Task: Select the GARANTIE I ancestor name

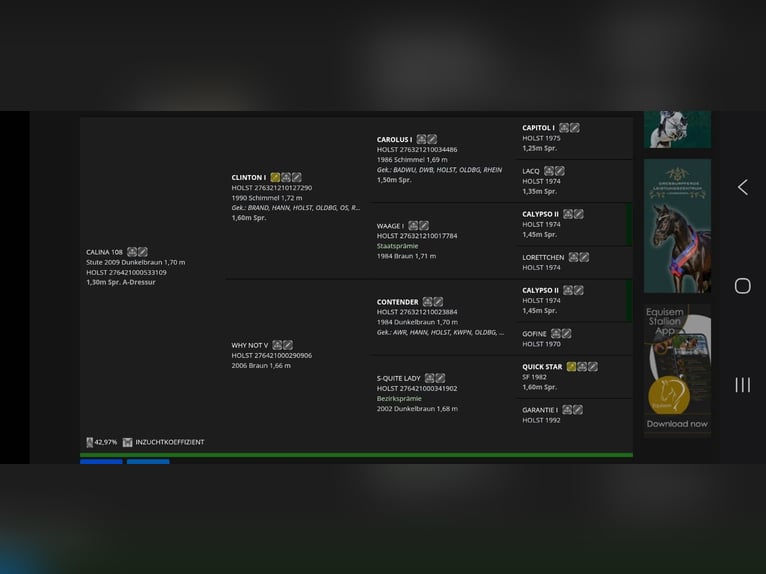Action: tap(540, 410)
